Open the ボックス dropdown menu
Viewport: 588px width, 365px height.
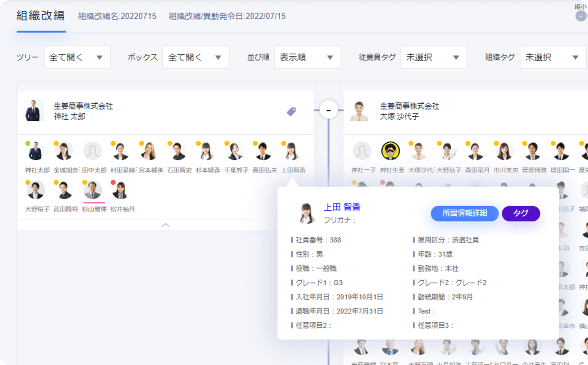[196, 57]
